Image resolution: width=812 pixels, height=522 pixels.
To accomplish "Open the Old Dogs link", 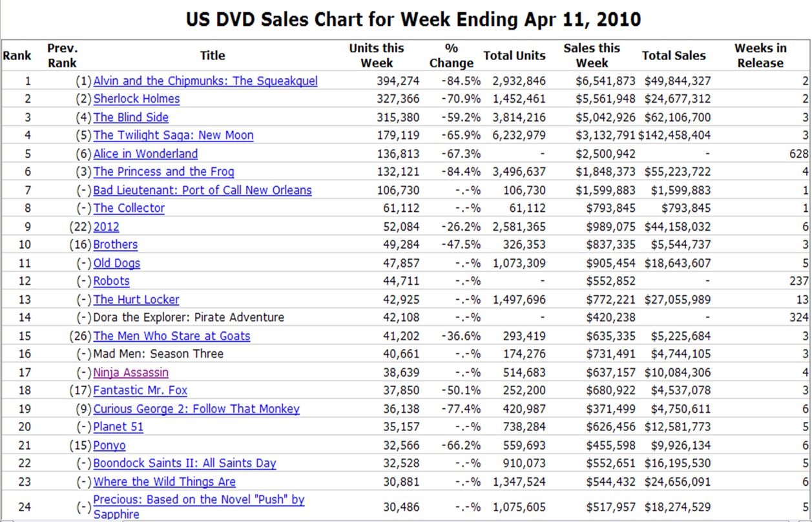I will coord(116,263).
